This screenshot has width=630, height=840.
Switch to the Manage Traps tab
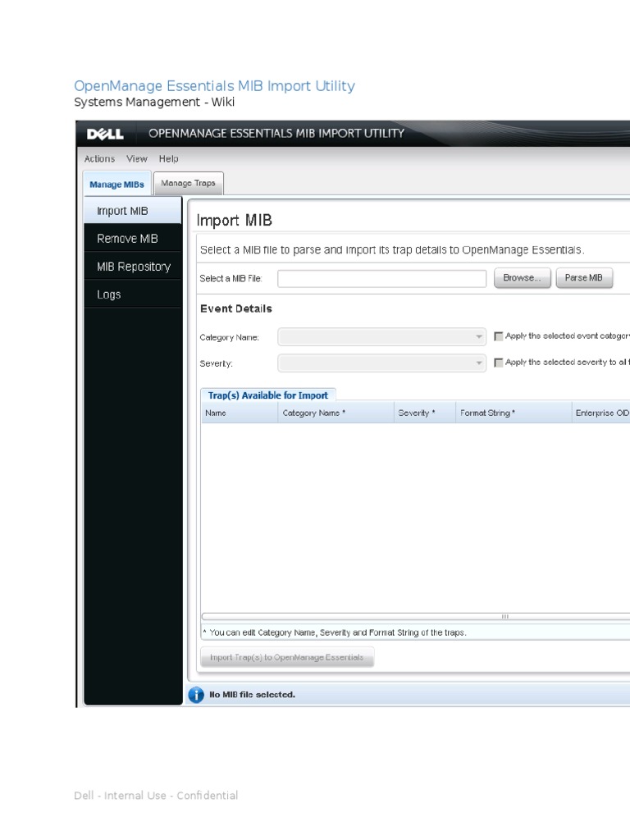(x=188, y=183)
